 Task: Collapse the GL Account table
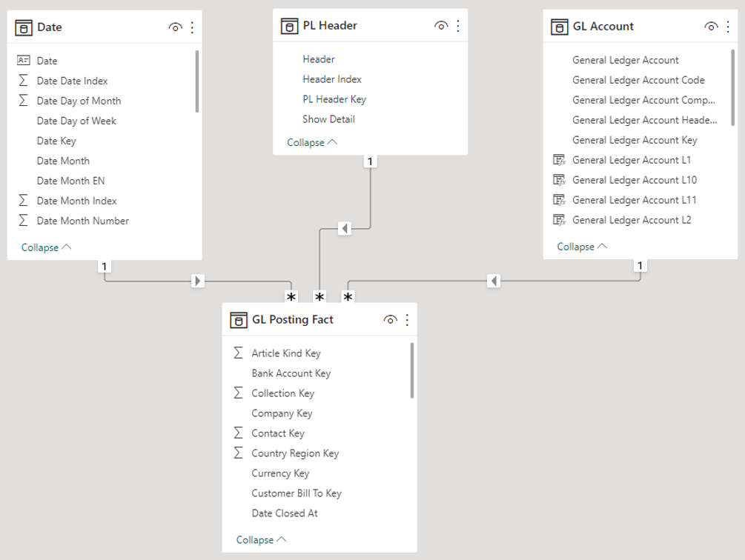tap(582, 247)
